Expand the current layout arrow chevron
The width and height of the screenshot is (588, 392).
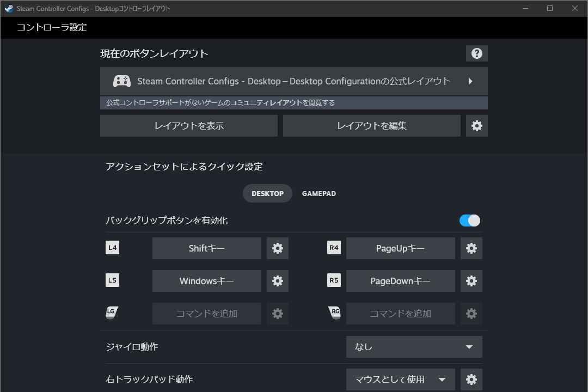pyautogui.click(x=470, y=81)
